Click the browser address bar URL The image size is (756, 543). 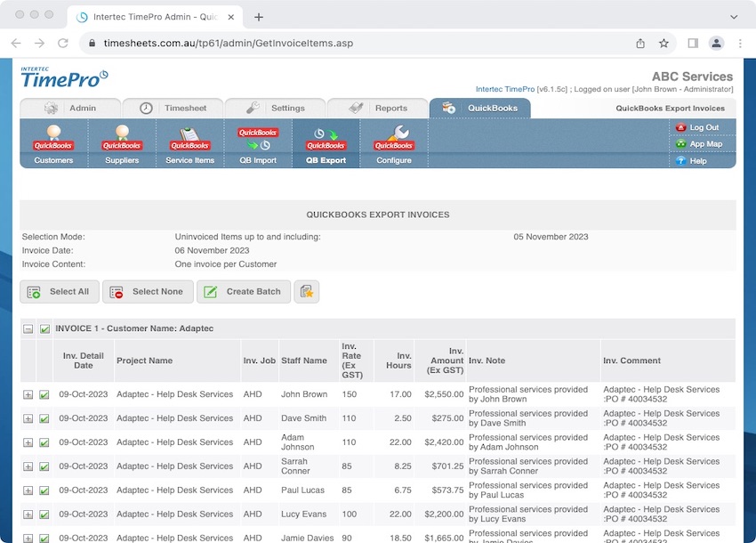click(229, 43)
